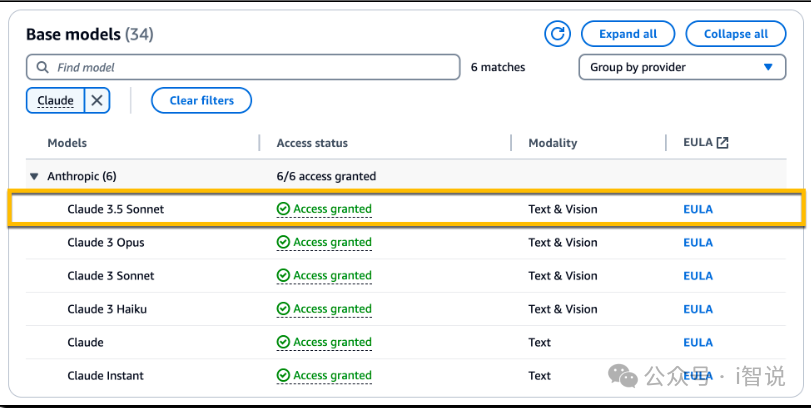The image size is (811, 408).
Task: Click the search magnifier icon
Action: (42, 68)
